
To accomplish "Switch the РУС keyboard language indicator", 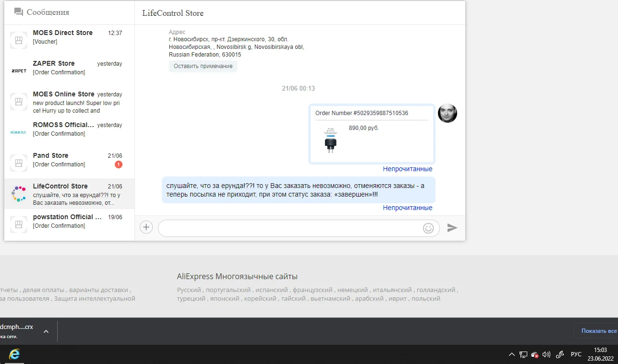I will [576, 355].
